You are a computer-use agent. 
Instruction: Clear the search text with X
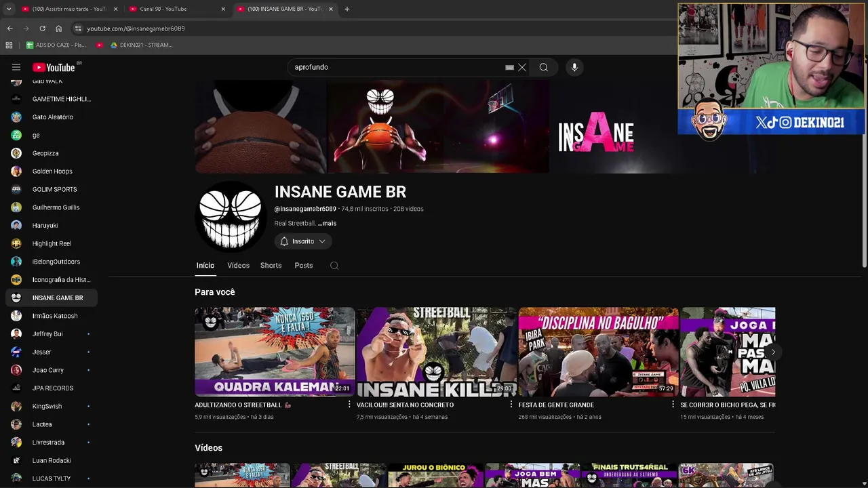pyautogui.click(x=522, y=67)
